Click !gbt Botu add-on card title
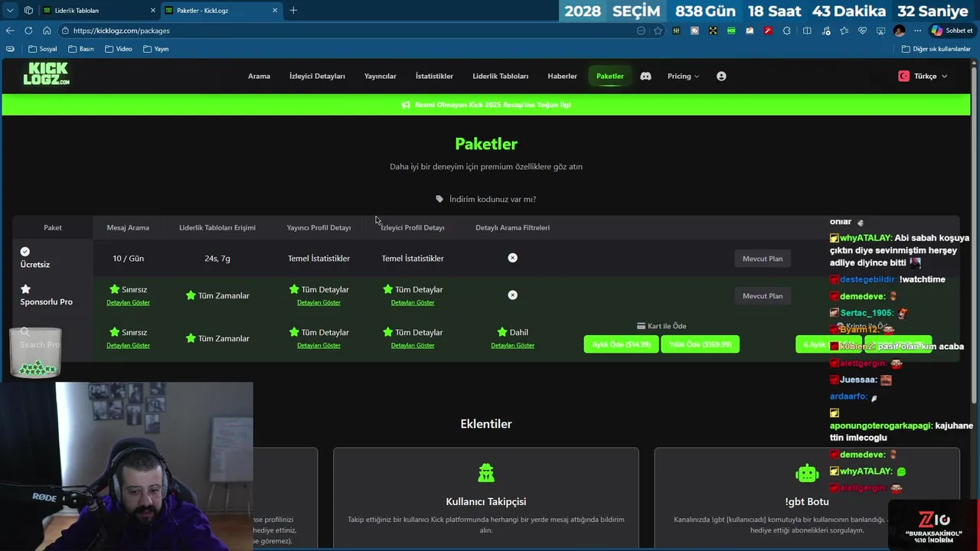The width and height of the screenshot is (980, 551). pyautogui.click(x=807, y=501)
